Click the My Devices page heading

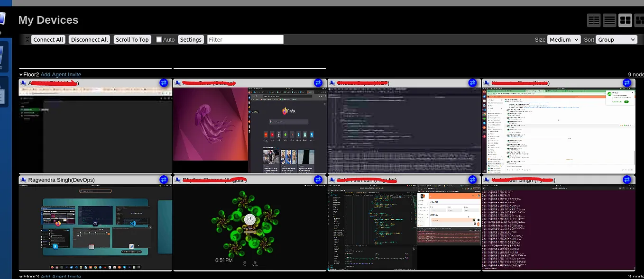pyautogui.click(x=48, y=20)
